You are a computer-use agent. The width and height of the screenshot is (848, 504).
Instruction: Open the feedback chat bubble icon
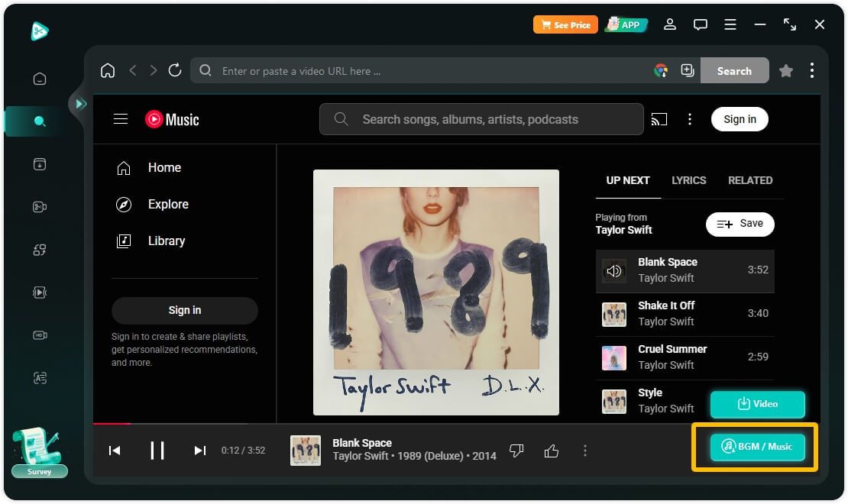click(x=701, y=24)
